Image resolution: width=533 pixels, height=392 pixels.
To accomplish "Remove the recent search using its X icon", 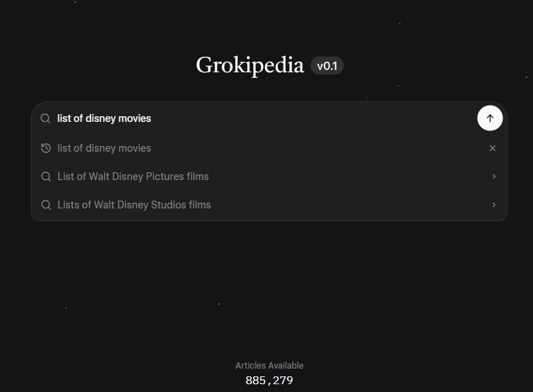I will 492,148.
